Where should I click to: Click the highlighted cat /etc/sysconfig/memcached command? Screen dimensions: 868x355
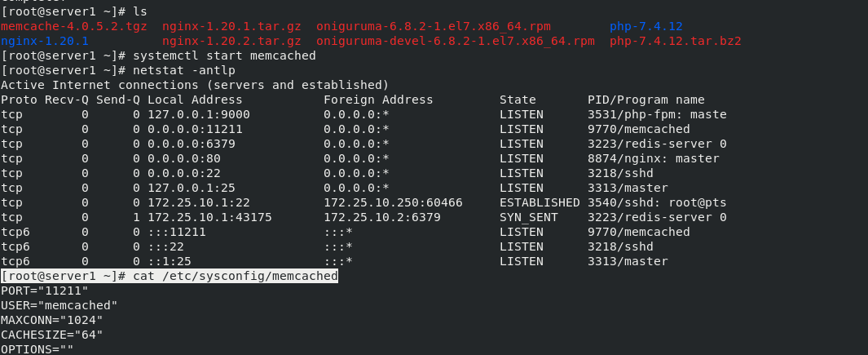tap(236, 276)
